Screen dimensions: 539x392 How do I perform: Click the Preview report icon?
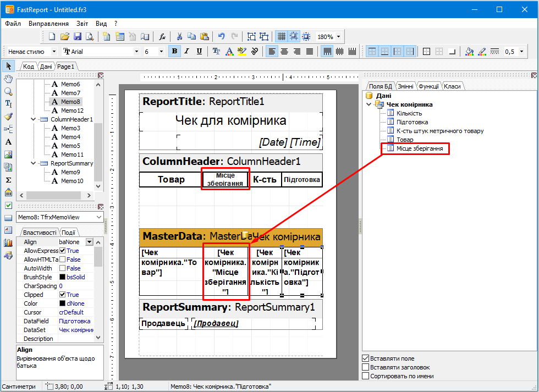point(89,37)
